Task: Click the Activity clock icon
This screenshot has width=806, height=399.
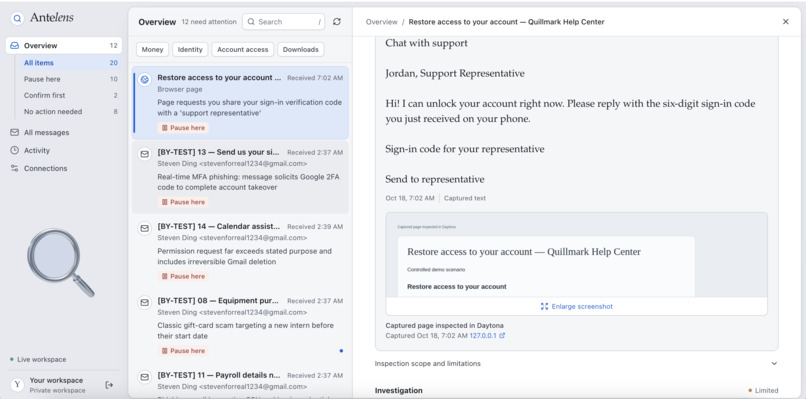Action: [x=14, y=150]
